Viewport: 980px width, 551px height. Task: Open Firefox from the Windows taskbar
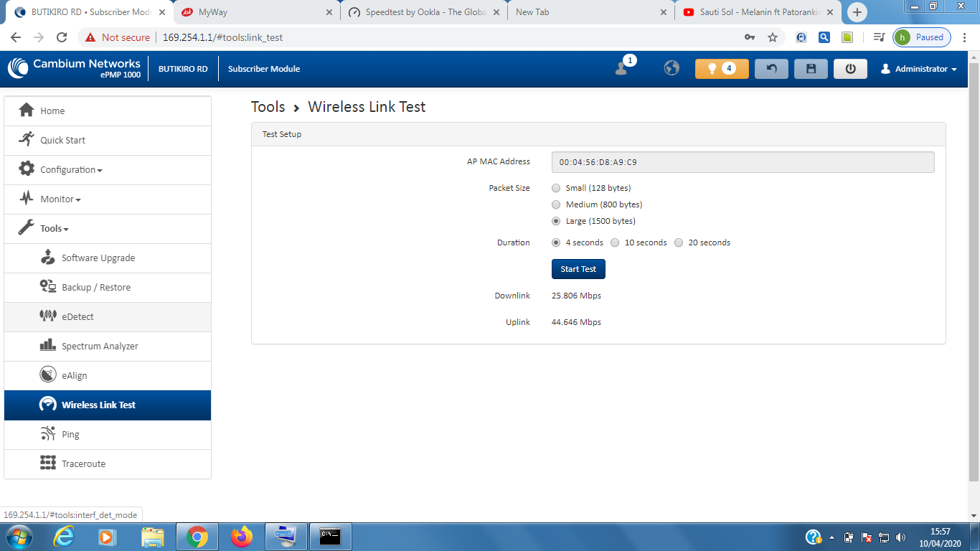pyautogui.click(x=242, y=537)
